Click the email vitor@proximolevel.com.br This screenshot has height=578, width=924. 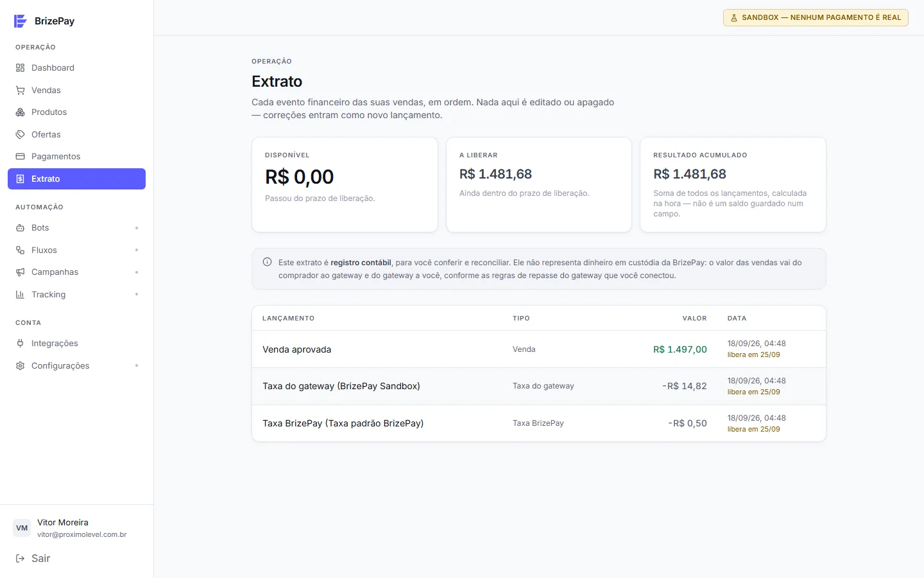[x=82, y=534]
